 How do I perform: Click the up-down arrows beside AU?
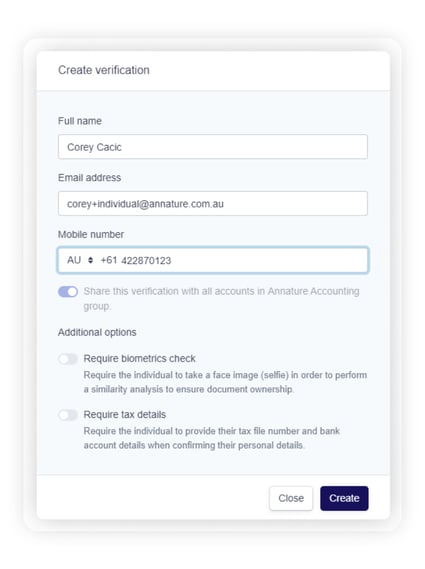90,260
